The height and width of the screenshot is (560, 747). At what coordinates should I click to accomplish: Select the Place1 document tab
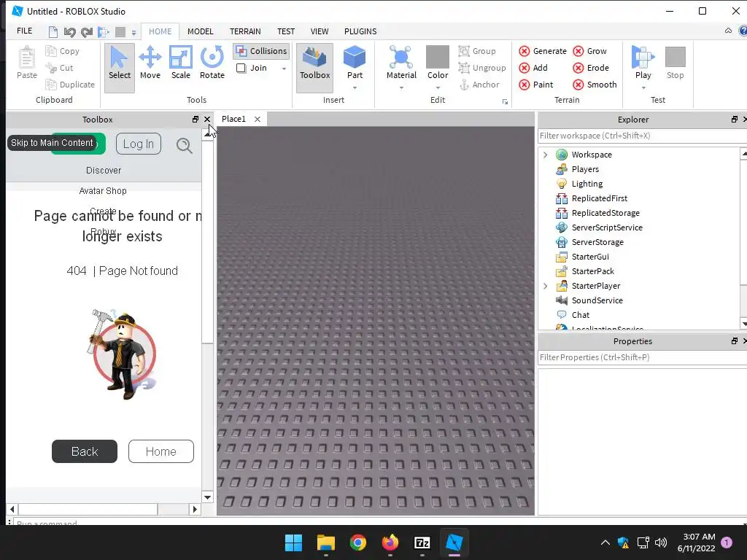[233, 119]
